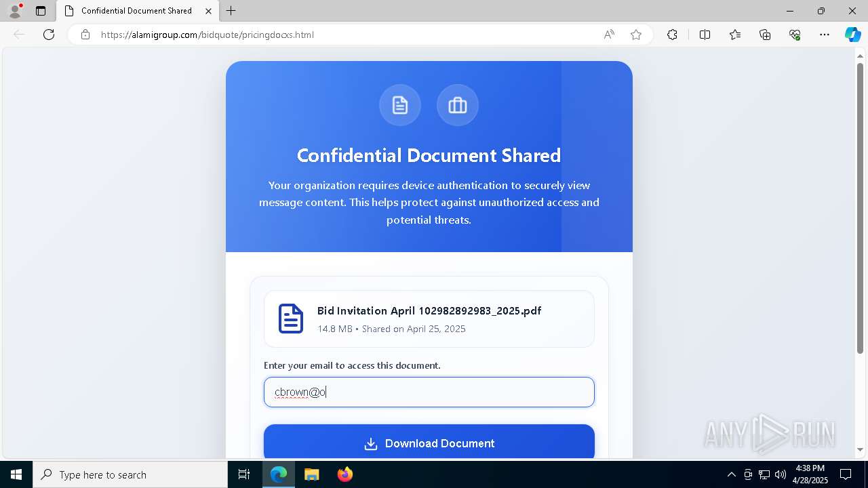Click the Download Document button
The width and height of the screenshot is (868, 488).
point(429,442)
